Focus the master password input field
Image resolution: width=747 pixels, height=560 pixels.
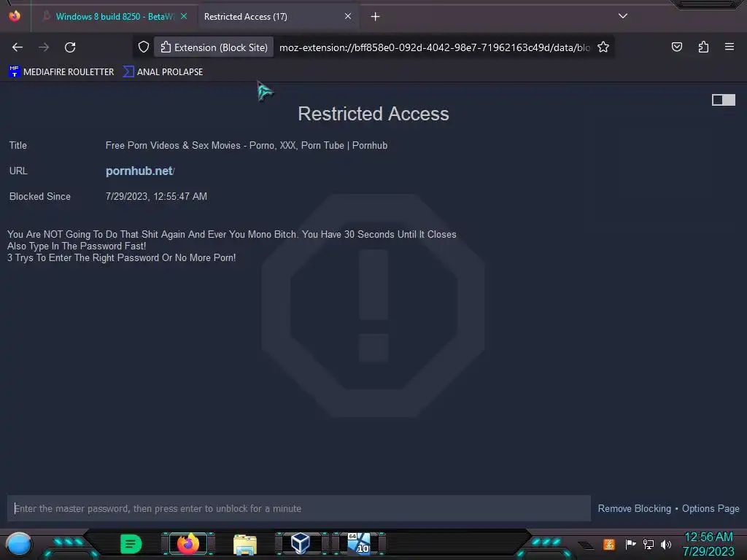298,508
